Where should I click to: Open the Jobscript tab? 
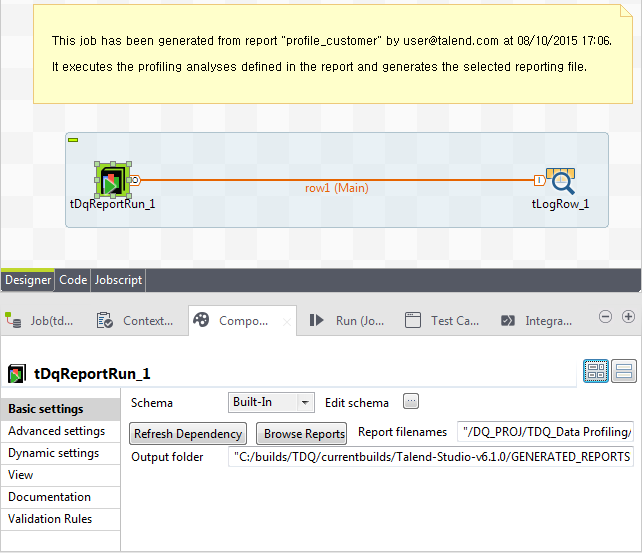118,280
